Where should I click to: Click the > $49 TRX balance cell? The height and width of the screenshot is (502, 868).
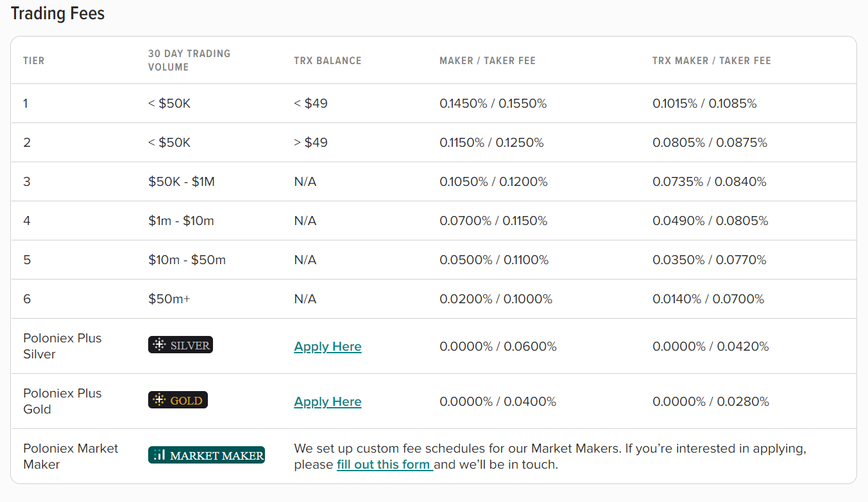(x=311, y=142)
